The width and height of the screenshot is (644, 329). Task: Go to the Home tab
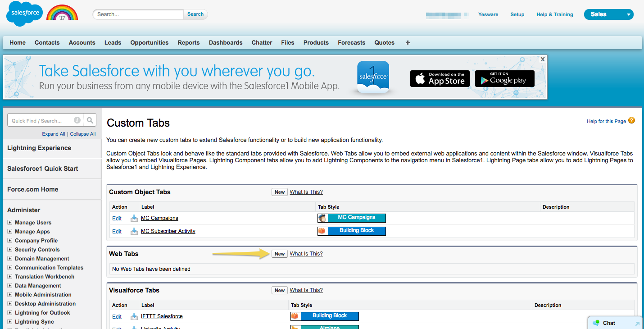(18, 42)
